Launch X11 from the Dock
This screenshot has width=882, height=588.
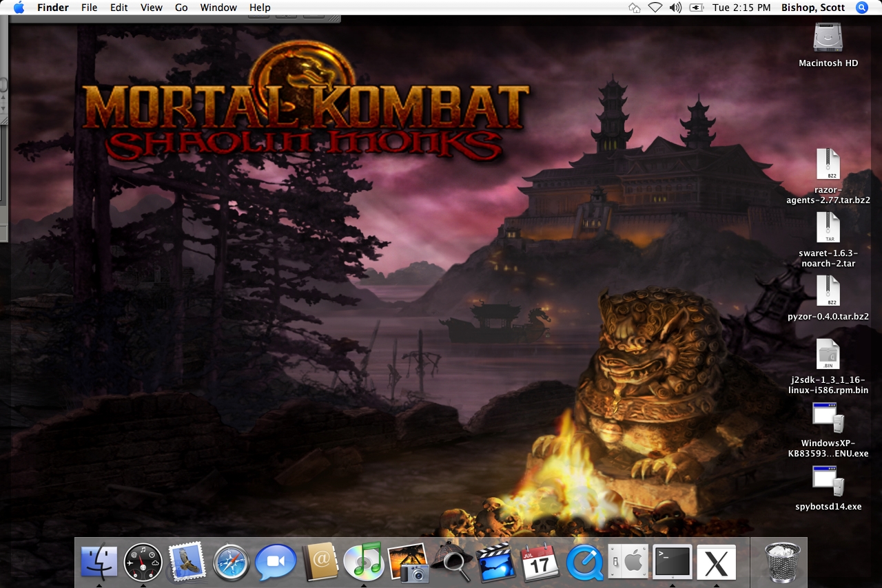tap(716, 562)
